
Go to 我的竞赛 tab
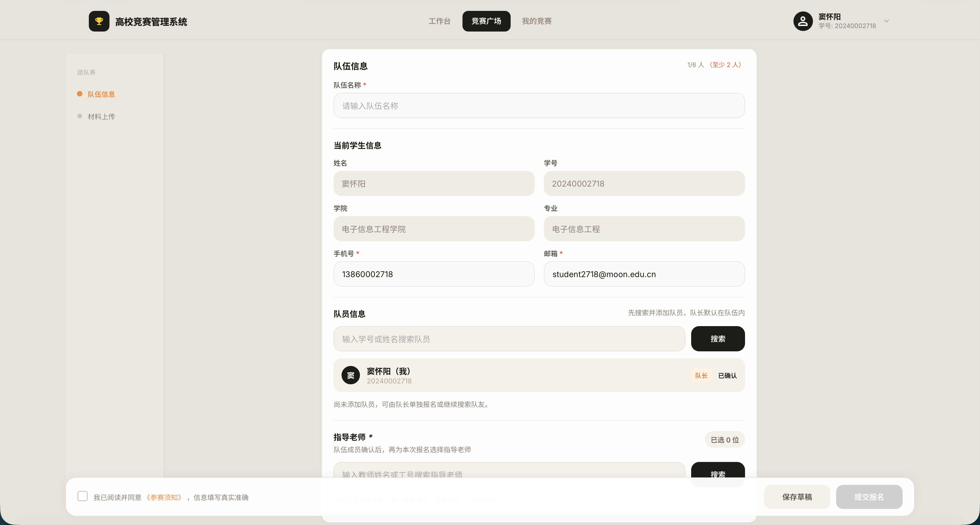[x=536, y=21]
